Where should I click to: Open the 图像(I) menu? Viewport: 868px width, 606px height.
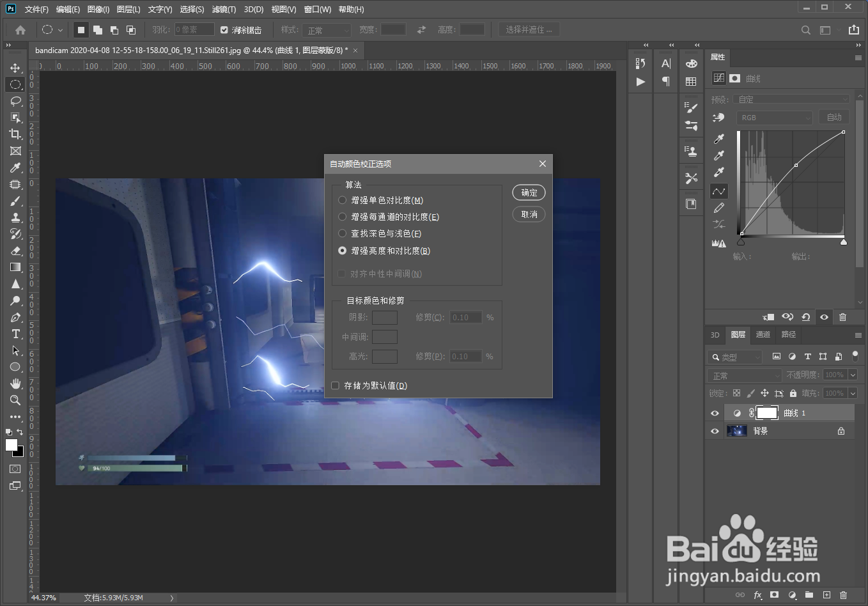coord(98,10)
